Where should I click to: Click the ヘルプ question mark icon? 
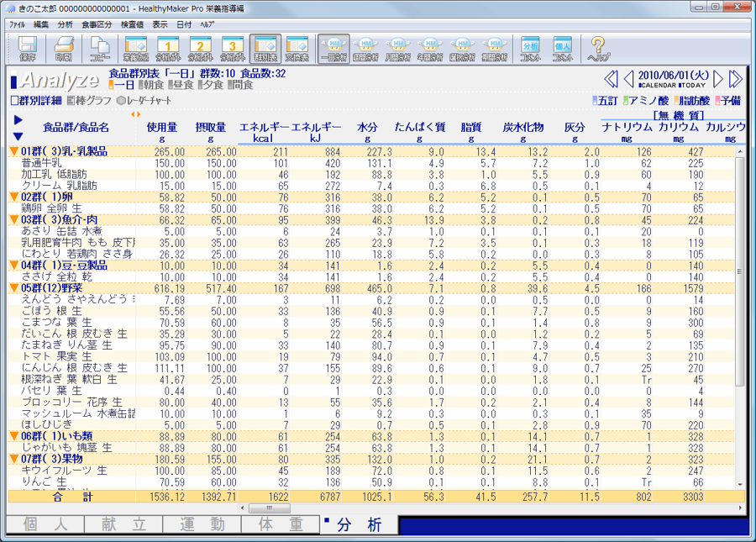[x=598, y=50]
